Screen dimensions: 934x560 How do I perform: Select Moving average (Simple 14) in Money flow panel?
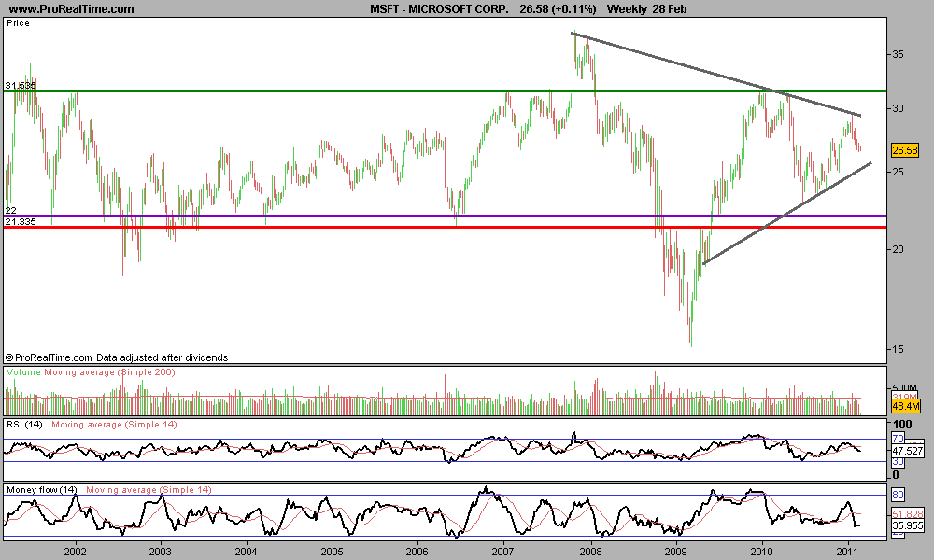[x=149, y=490]
